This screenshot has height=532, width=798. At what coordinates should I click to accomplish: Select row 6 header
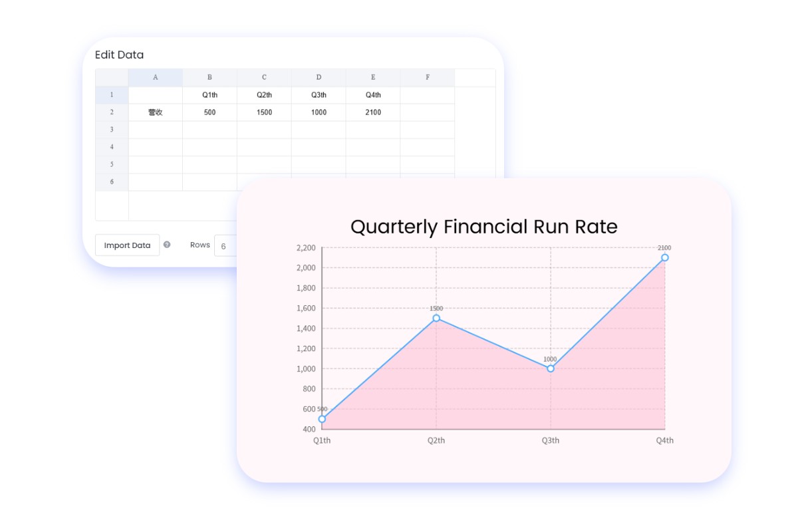coord(112,182)
